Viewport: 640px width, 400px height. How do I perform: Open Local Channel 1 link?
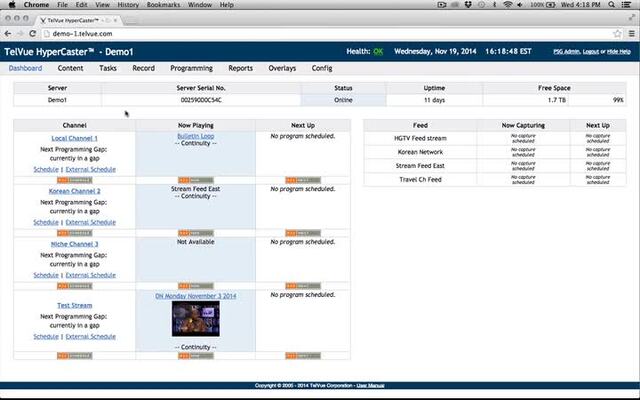pos(74,136)
